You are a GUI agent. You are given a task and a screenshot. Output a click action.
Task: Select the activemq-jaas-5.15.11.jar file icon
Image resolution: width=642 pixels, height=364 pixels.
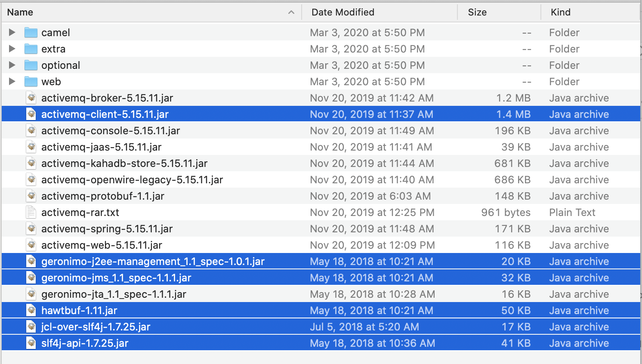(x=31, y=147)
